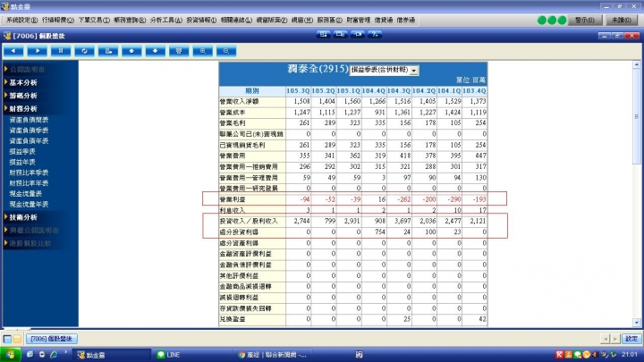
Task: Open 財務比率季表 in the sidebar
Action: tap(29, 173)
